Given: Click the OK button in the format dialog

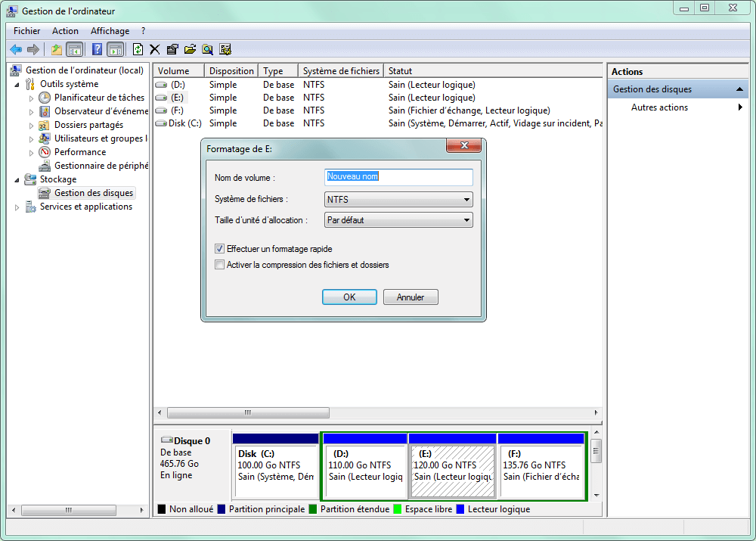Looking at the screenshot, I should pos(349,297).
